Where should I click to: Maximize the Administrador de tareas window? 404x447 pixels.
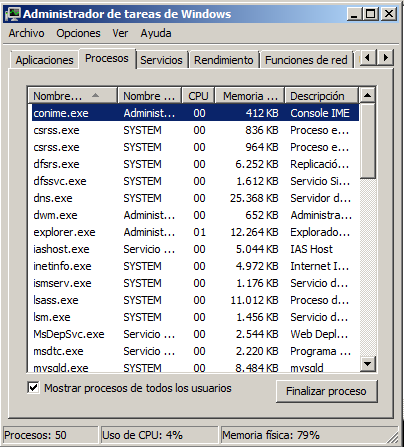click(371, 14)
